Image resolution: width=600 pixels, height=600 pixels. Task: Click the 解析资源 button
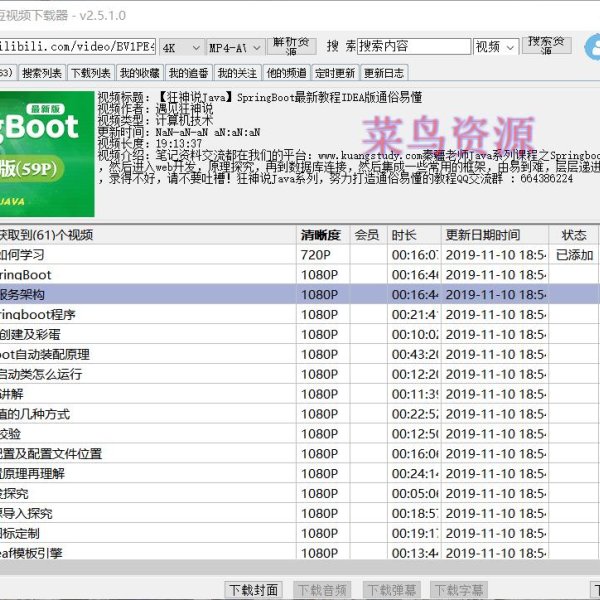pyautogui.click(x=293, y=46)
